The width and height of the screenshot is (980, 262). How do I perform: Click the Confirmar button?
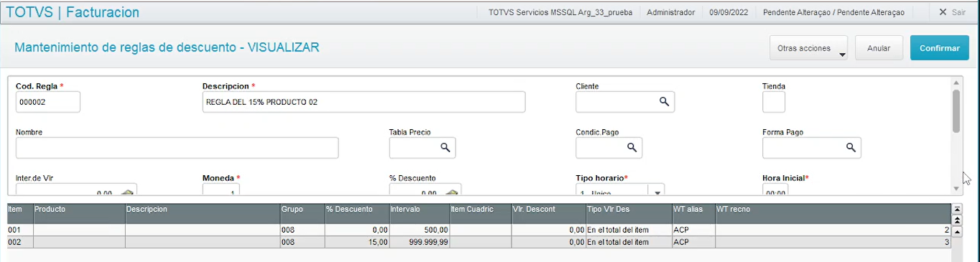coord(940,48)
